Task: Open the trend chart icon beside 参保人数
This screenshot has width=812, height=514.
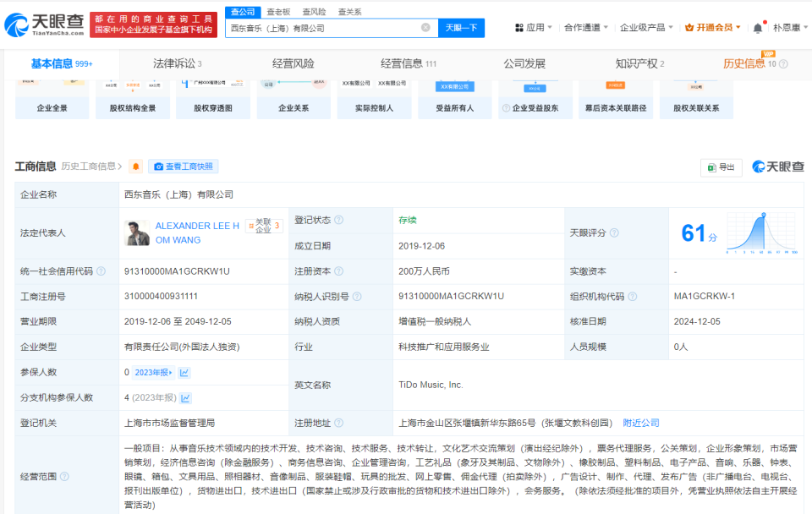Action: pyautogui.click(x=184, y=373)
